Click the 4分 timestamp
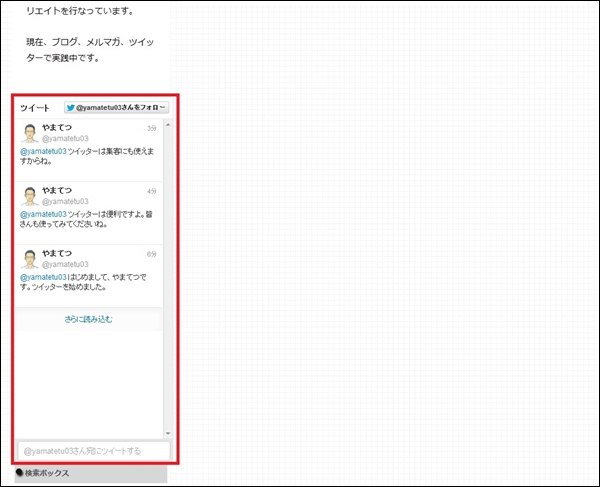Image resolution: width=600 pixels, height=487 pixels. pos(152,191)
